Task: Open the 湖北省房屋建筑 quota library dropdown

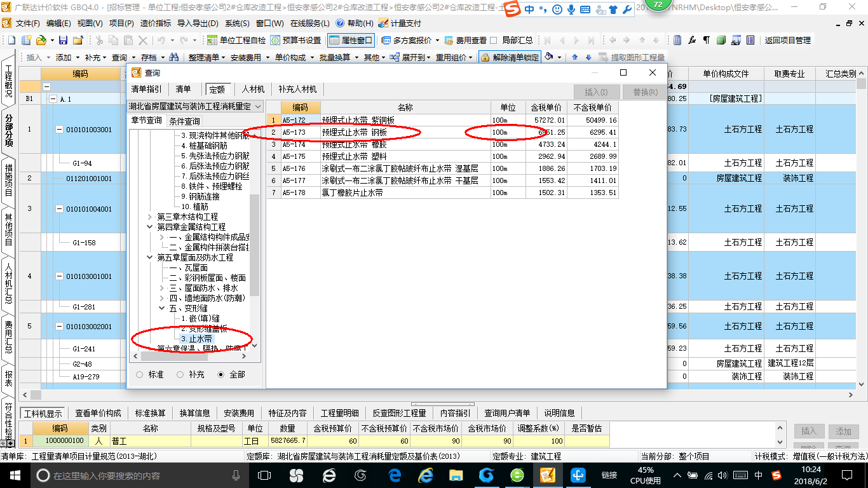Action: tap(258, 106)
